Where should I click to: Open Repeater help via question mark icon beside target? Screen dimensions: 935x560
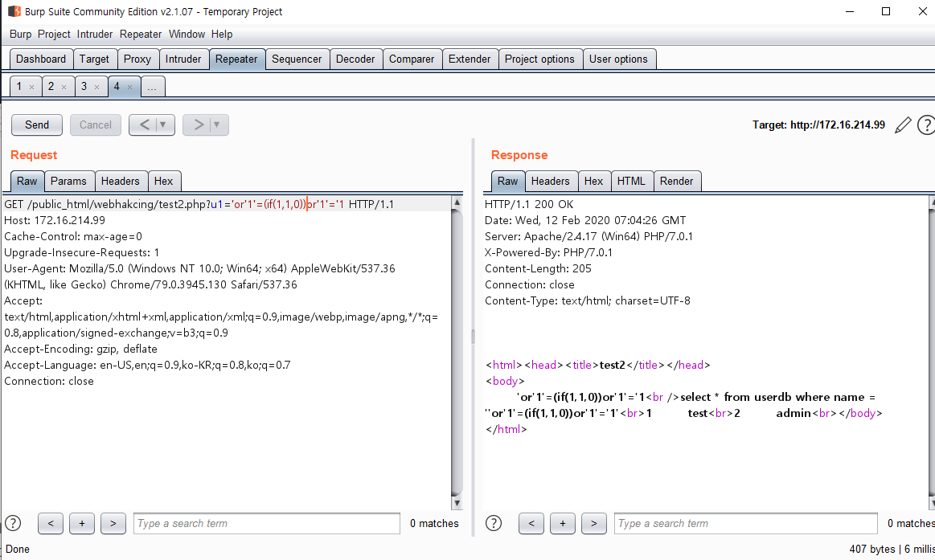(x=926, y=125)
